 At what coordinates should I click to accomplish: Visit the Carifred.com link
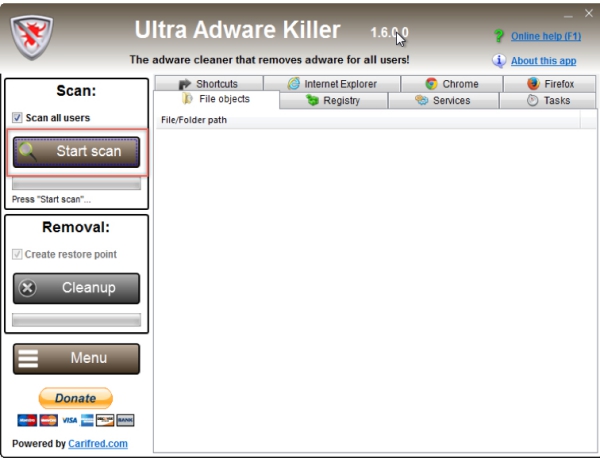98,443
